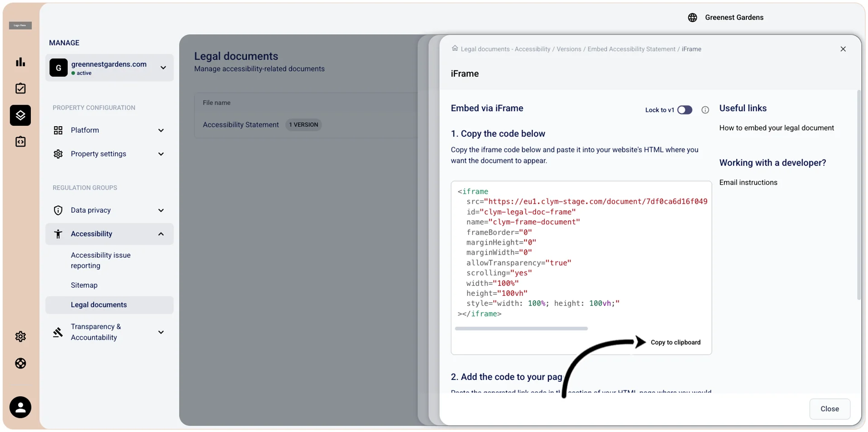
Task: Click the Close button at bottom
Action: click(830, 409)
